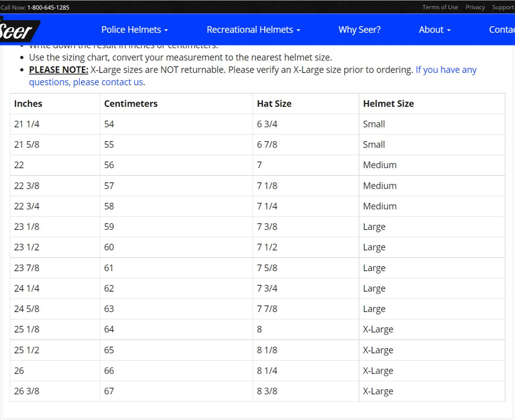Select the 21 1/4 inches table cell
Viewport: 515px width, 420px height.
(27, 124)
